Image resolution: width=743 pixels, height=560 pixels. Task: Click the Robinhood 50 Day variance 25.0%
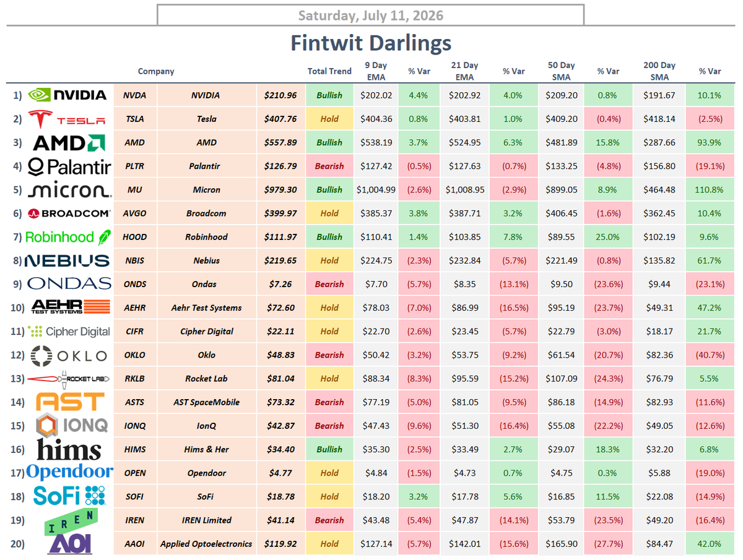[x=608, y=237]
